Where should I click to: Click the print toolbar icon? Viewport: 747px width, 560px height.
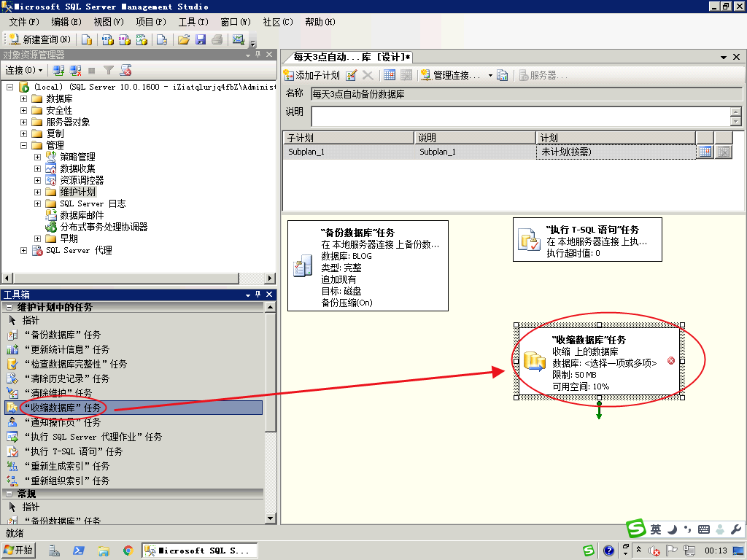click(x=217, y=39)
